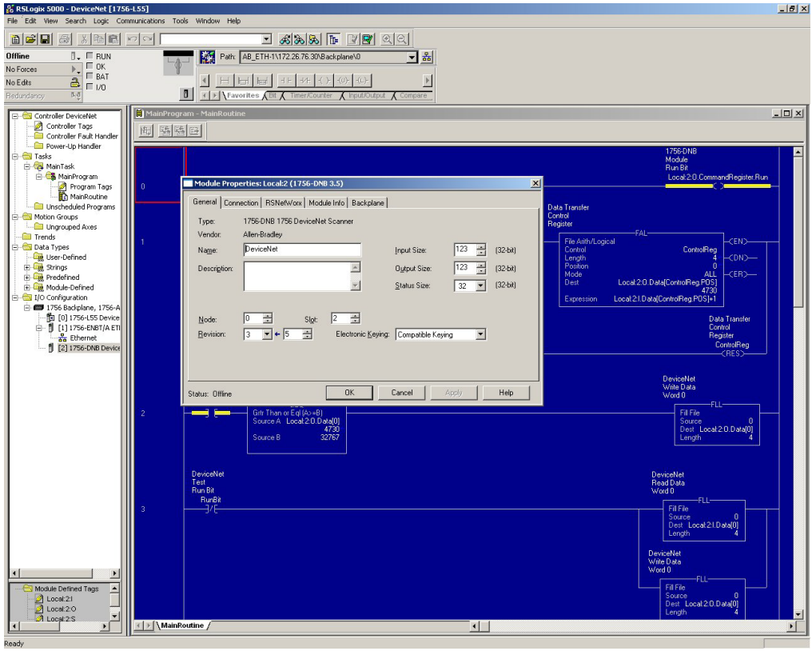This screenshot has width=812, height=651.
Task: Click the Description text area
Action: click(297, 276)
